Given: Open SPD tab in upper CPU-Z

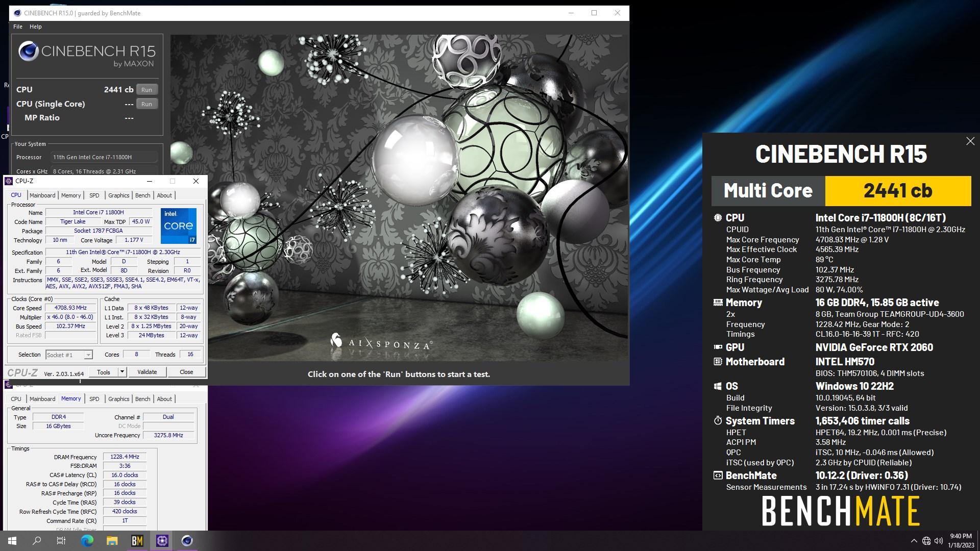Looking at the screenshot, I should click(x=94, y=195).
